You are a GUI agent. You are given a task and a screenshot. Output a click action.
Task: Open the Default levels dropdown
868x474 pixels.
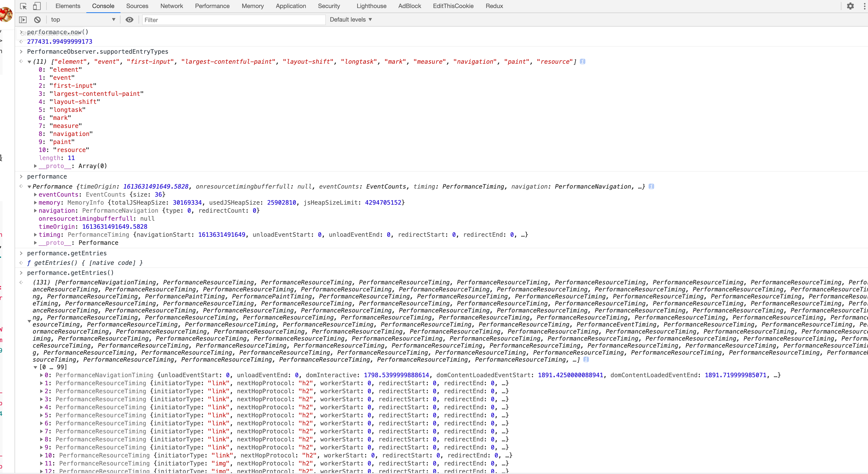(350, 20)
